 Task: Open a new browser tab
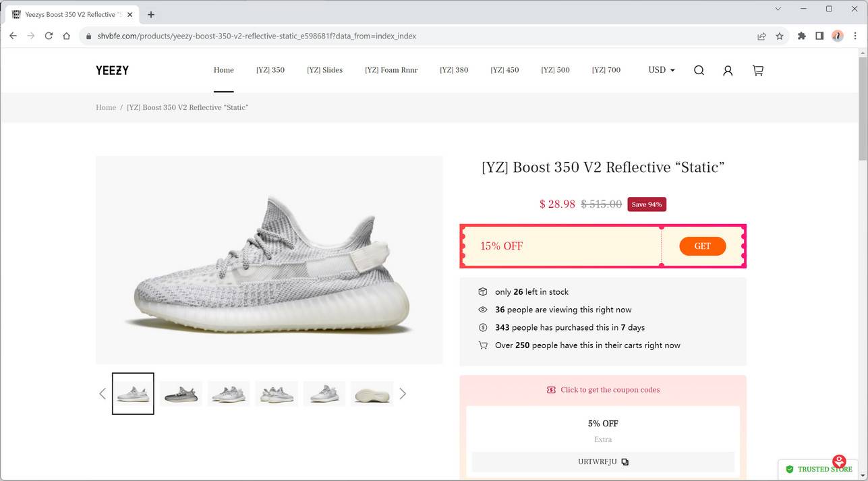151,14
